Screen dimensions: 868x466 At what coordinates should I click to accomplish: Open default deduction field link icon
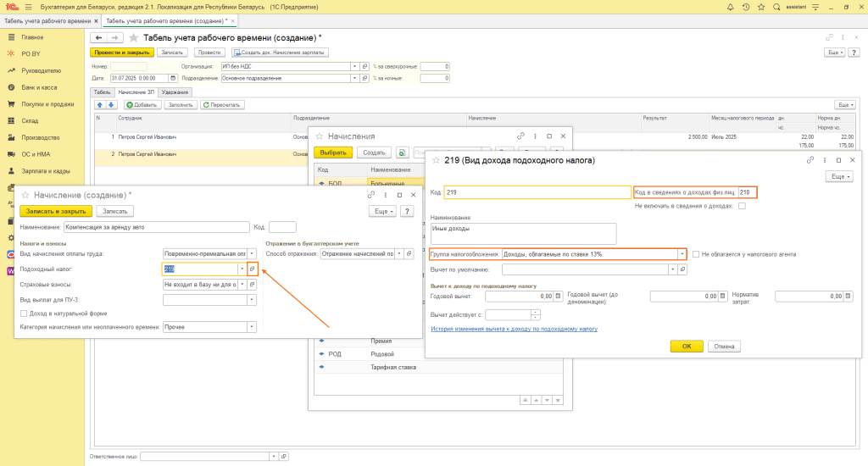tap(682, 269)
